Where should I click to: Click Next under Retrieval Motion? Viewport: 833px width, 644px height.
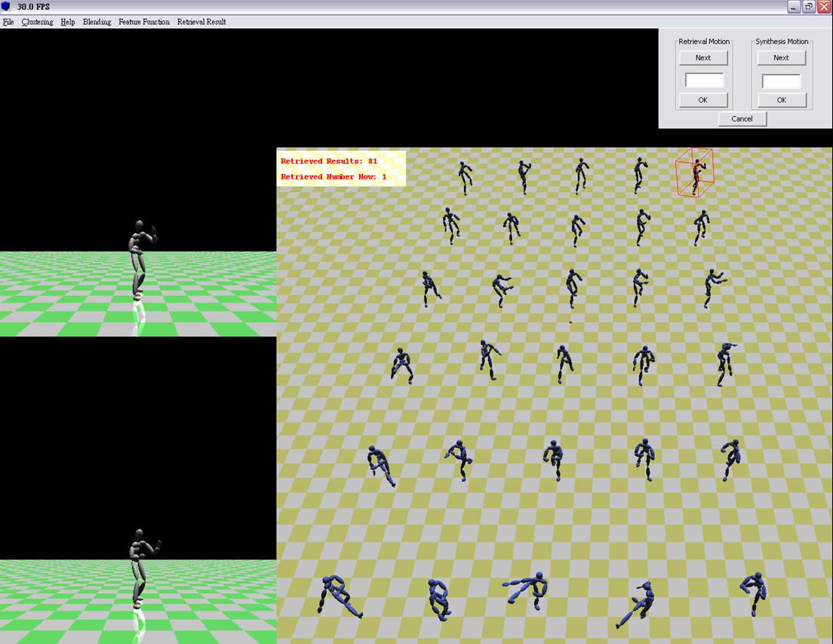tap(702, 57)
